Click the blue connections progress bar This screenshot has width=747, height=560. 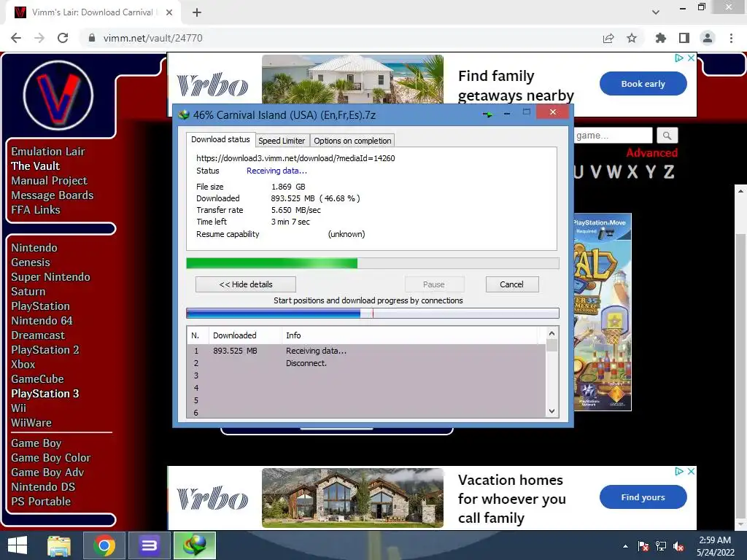pos(373,313)
